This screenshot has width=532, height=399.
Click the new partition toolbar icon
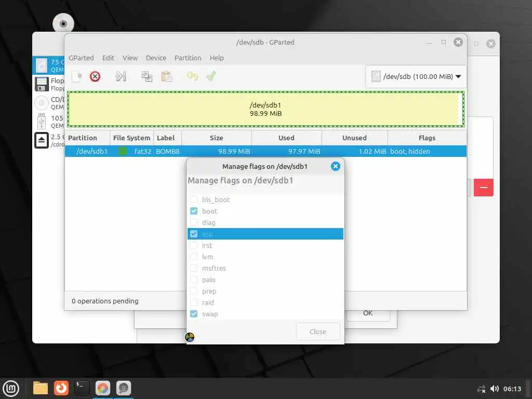77,77
